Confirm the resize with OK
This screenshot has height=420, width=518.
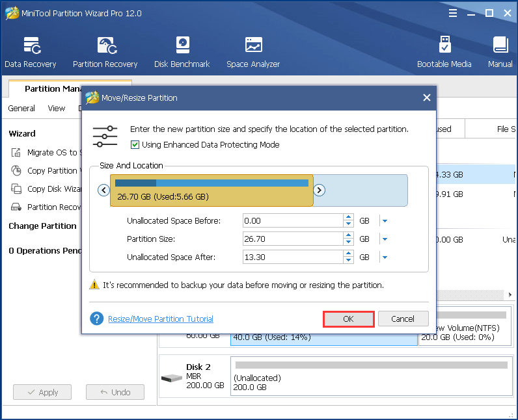(x=349, y=319)
